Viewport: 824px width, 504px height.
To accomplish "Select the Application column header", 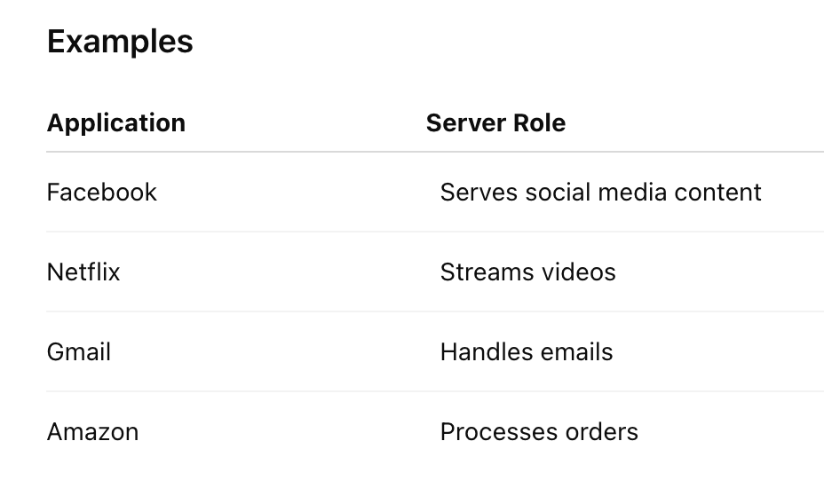I will 116,122.
